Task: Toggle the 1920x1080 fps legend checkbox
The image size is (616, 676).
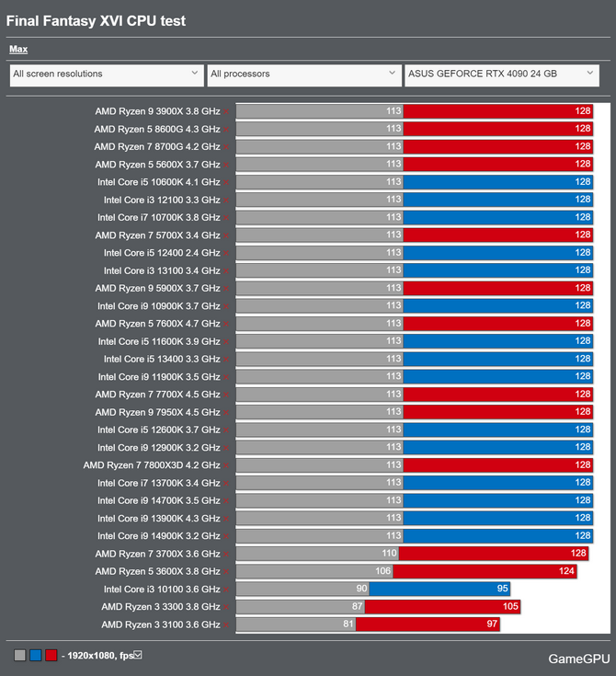Action: [x=138, y=655]
